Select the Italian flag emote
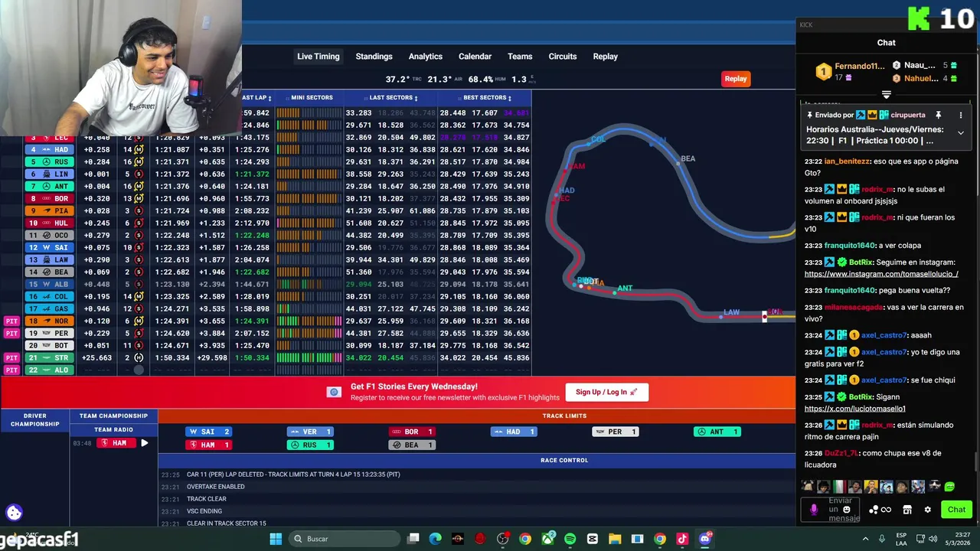This screenshot has width=980, height=551. point(839,487)
